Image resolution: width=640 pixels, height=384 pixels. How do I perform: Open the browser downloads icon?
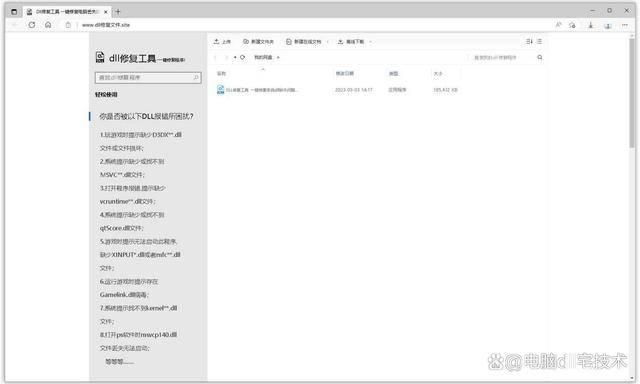(x=591, y=25)
